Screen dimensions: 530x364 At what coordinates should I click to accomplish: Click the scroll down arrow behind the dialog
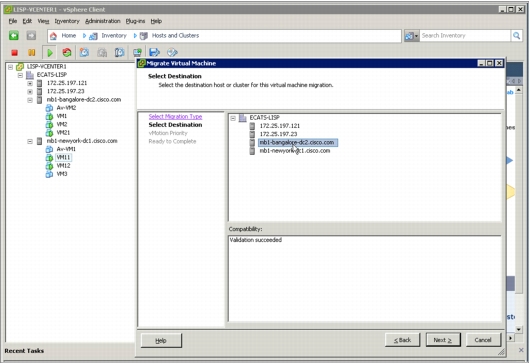519,329
